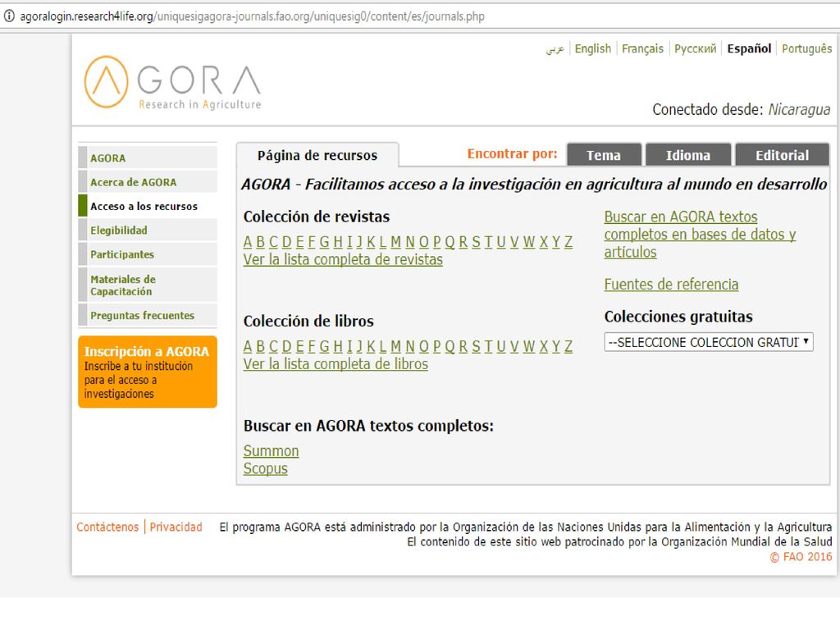Screen dimensions: 840x630
Task: Click letter W under Colección de libros
Action: point(529,347)
